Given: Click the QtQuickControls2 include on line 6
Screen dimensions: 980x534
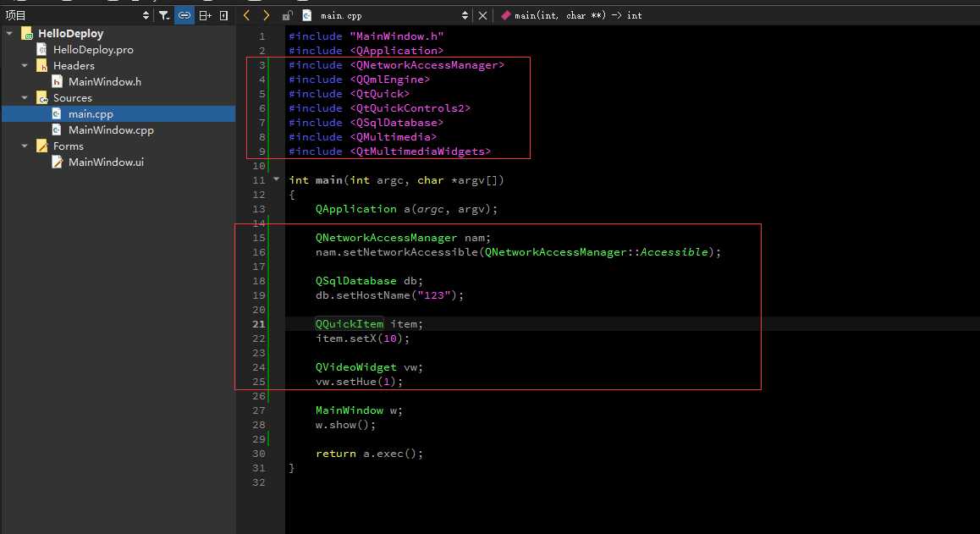Looking at the screenshot, I should [x=379, y=108].
